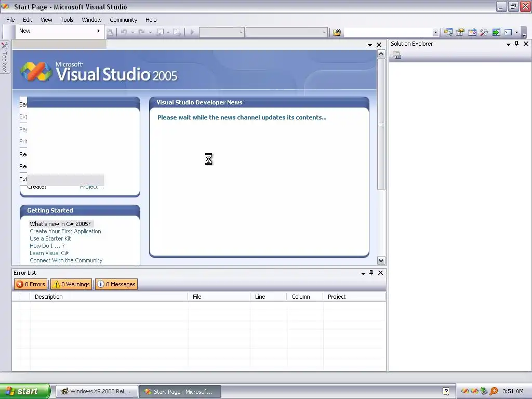Click the Start Page green arrow icon

[496, 32]
